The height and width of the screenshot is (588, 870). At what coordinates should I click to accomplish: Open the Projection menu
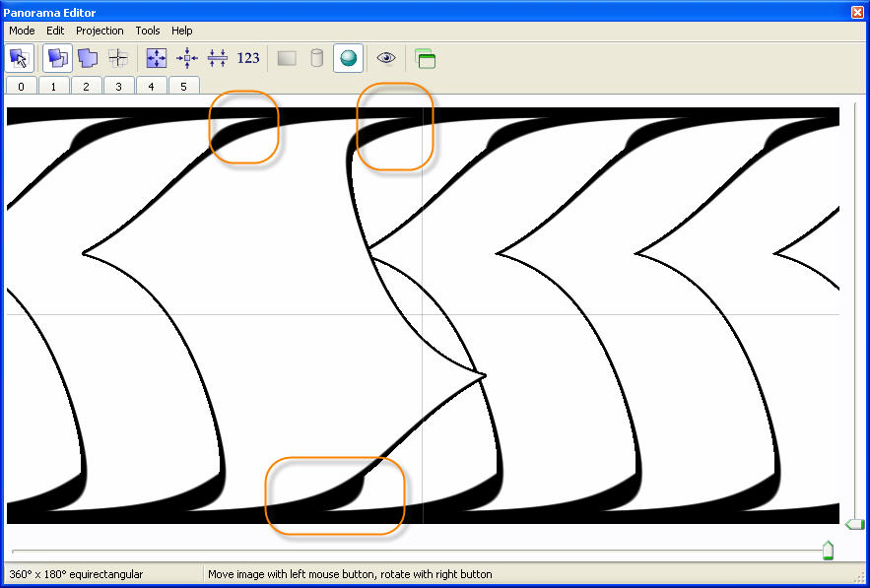[100, 31]
